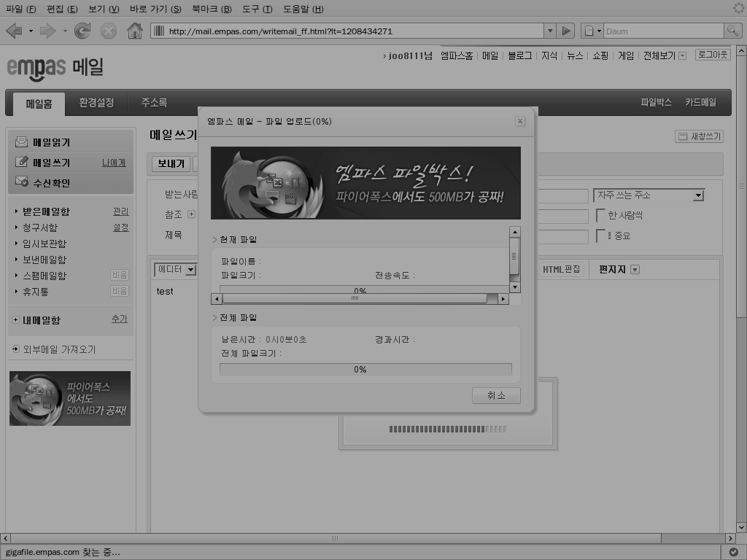Click the dialog's horizontal scrollbar thumb
This screenshot has height=560, width=747.
[355, 298]
